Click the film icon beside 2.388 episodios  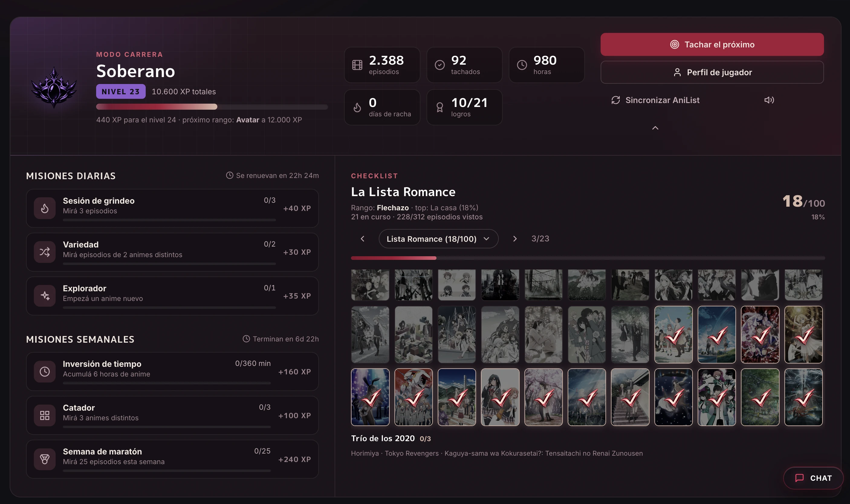coord(357,65)
